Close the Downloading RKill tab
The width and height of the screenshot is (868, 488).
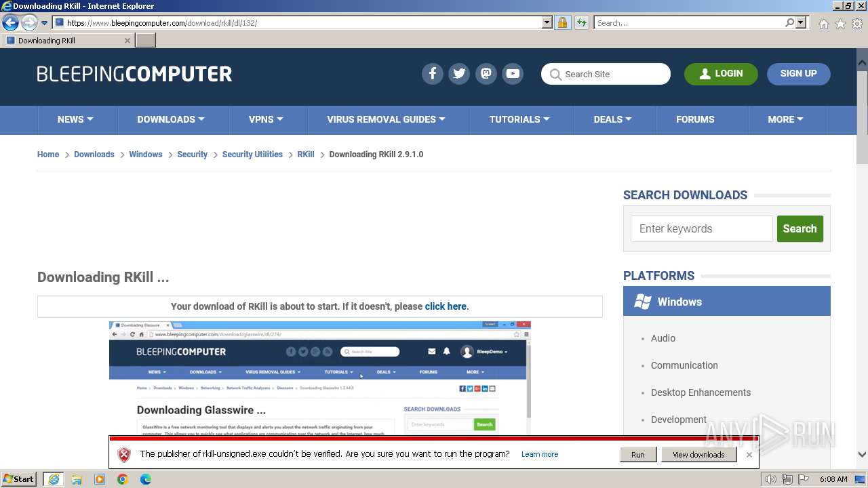tap(127, 41)
